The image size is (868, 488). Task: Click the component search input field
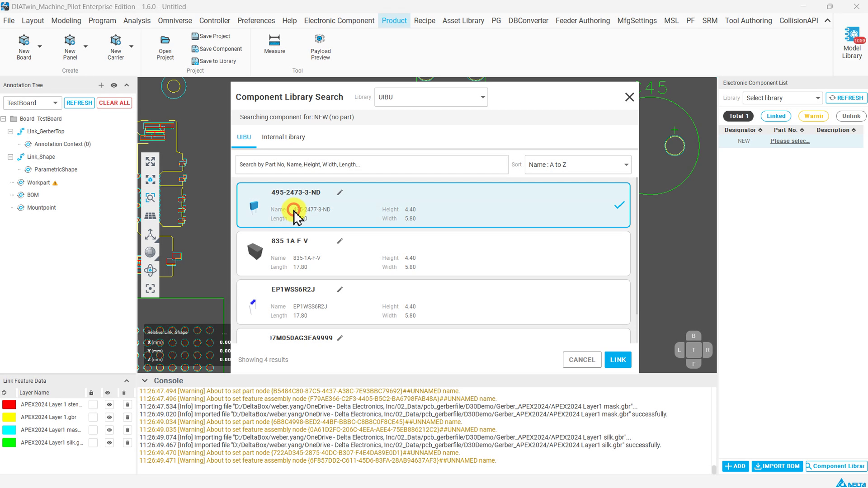pos(372,165)
